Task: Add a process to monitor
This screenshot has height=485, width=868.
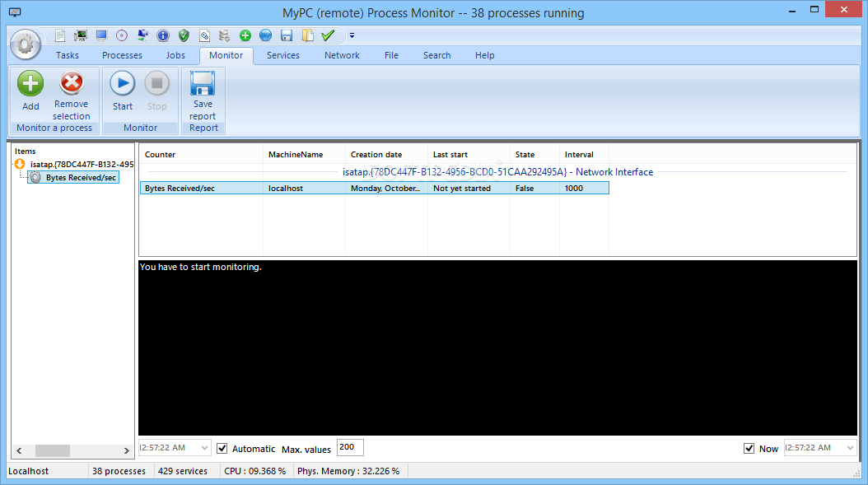Action: click(x=30, y=91)
